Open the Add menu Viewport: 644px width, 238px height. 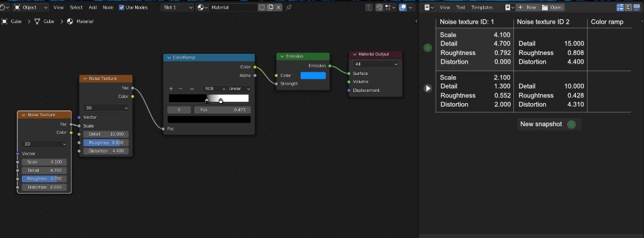click(93, 7)
